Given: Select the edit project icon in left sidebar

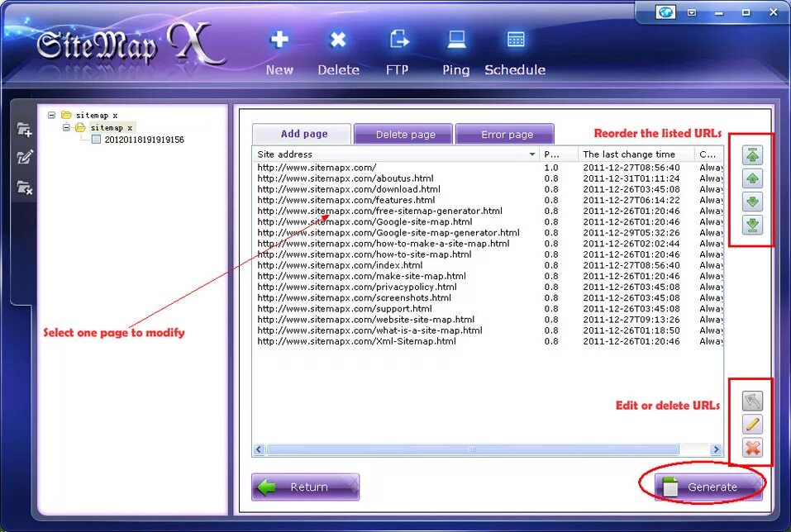Looking at the screenshot, I should (x=24, y=157).
